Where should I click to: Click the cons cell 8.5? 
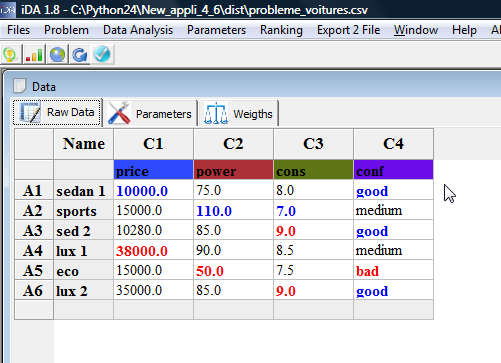(314, 250)
